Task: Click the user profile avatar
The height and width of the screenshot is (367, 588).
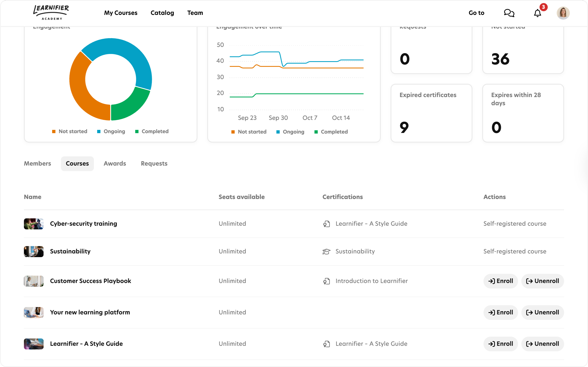Action: tap(563, 13)
